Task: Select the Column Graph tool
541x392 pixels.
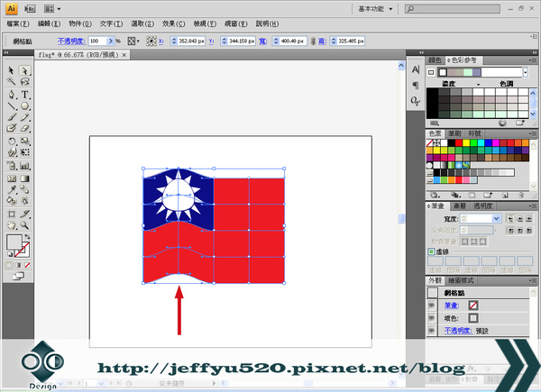Action: [x=24, y=166]
